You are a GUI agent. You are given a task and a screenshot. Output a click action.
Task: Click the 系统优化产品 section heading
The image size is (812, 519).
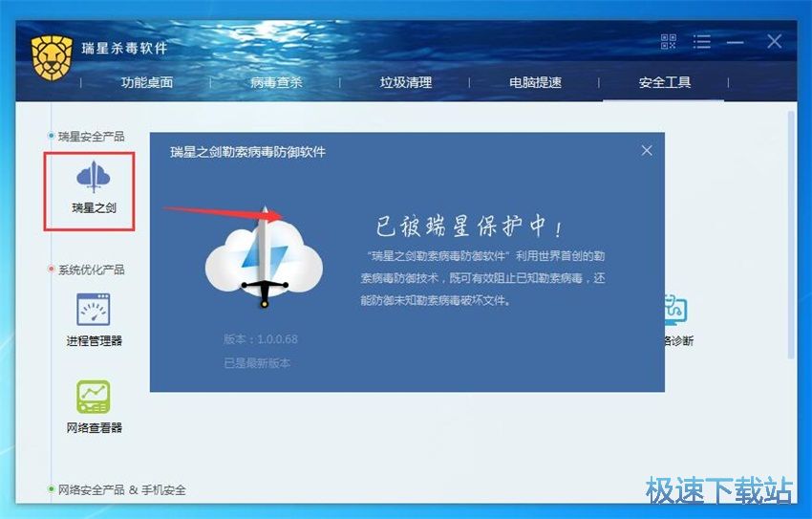tap(91, 270)
